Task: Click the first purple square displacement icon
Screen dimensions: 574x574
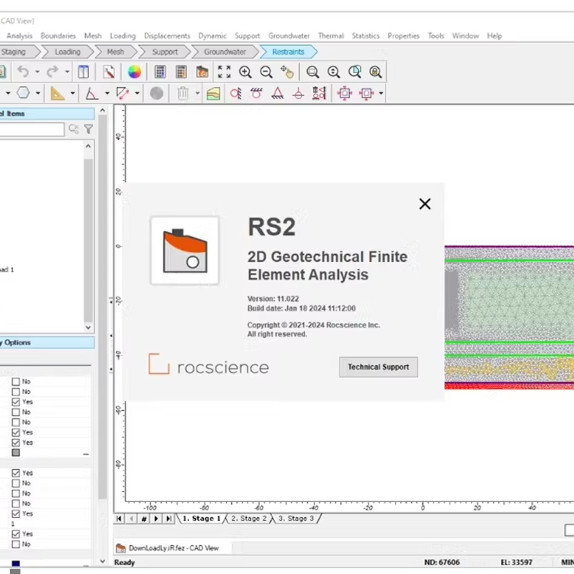Action: pyautogui.click(x=344, y=93)
